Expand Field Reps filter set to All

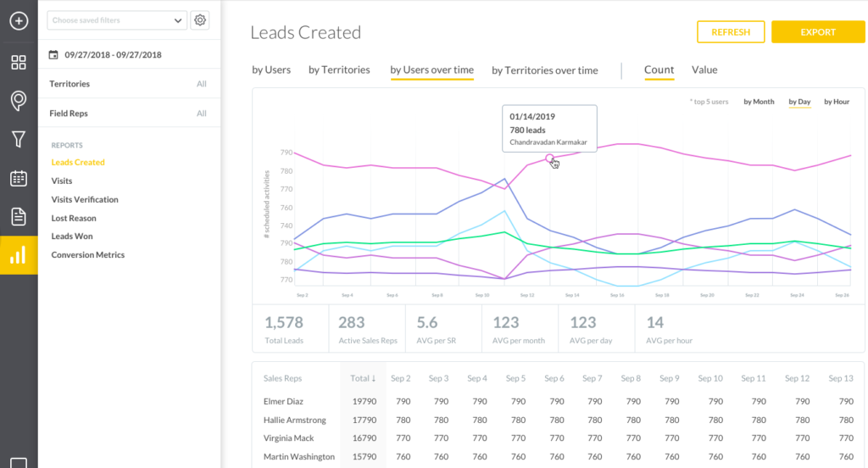tap(129, 113)
